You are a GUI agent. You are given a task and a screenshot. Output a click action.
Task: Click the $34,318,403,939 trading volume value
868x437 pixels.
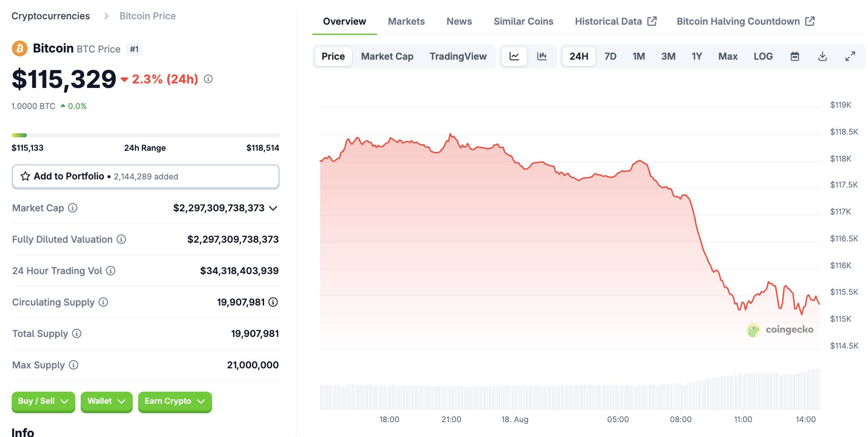(x=239, y=271)
